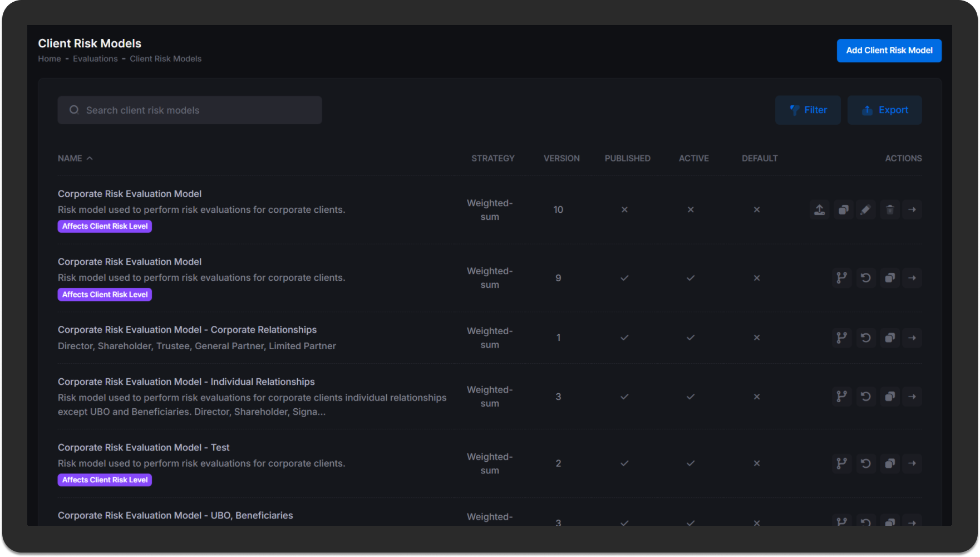Go to Home in the breadcrumb
Image resolution: width=980 pixels, height=557 pixels.
[50, 59]
